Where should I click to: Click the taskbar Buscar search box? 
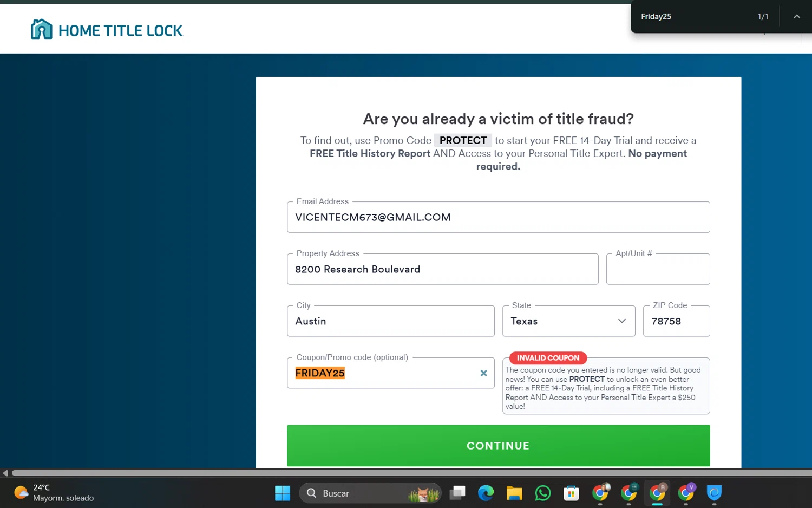click(x=370, y=493)
